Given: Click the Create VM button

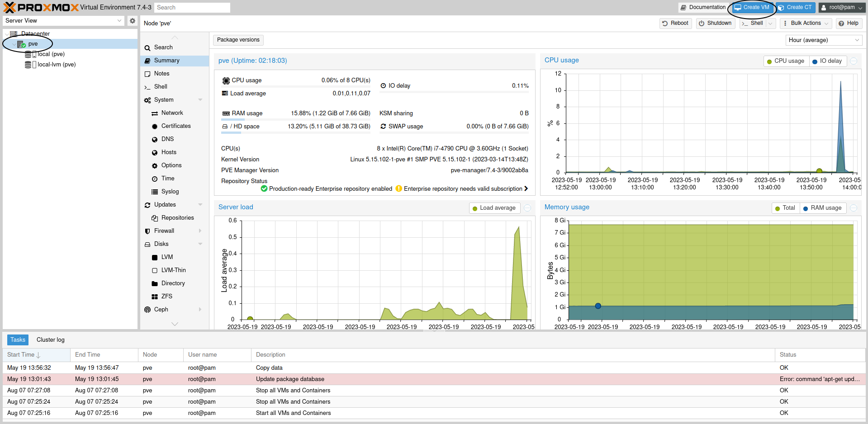Looking at the screenshot, I should (752, 8).
